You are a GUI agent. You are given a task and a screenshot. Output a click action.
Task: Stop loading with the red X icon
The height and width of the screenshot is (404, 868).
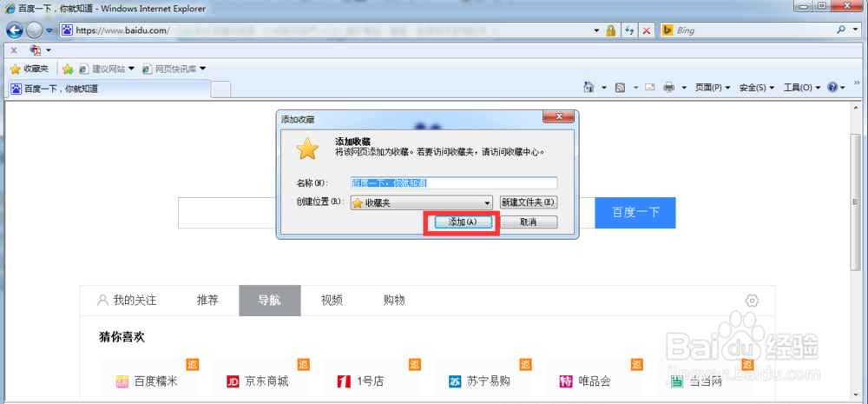[x=646, y=30]
